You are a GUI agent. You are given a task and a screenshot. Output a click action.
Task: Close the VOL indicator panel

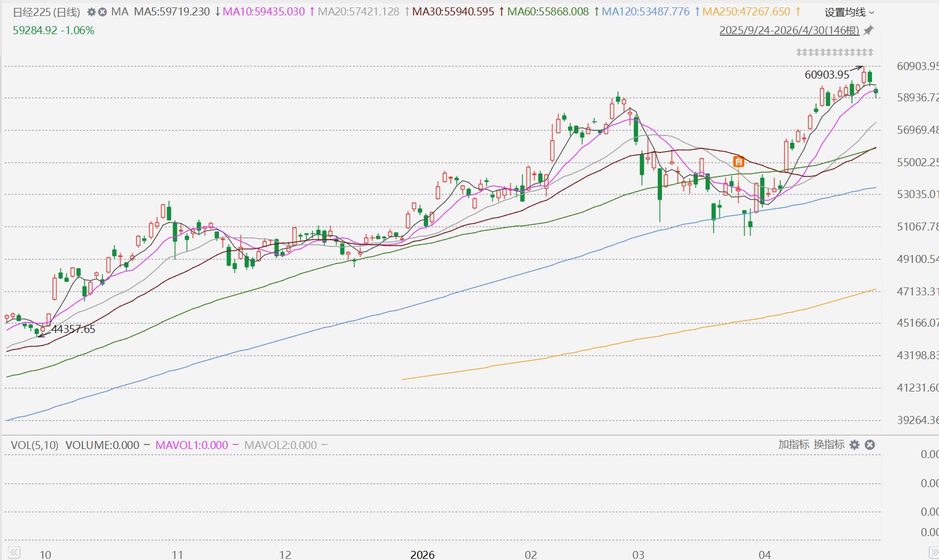[x=870, y=445]
